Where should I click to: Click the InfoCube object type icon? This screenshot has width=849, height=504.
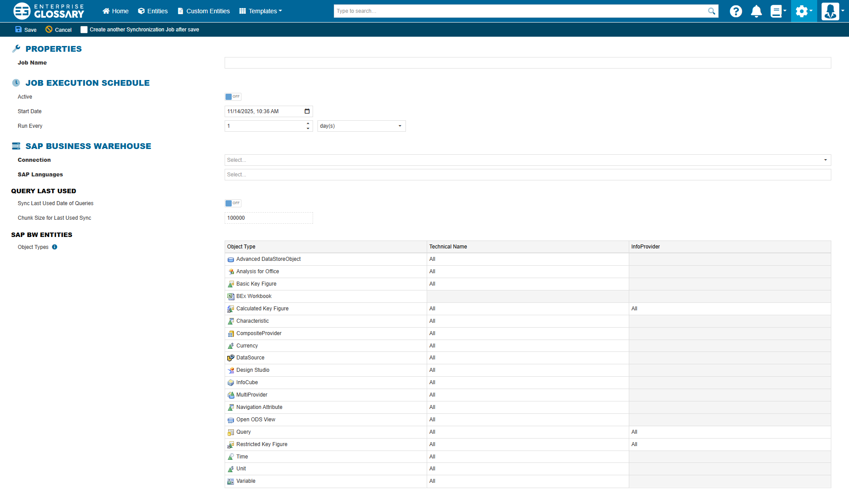(x=231, y=383)
